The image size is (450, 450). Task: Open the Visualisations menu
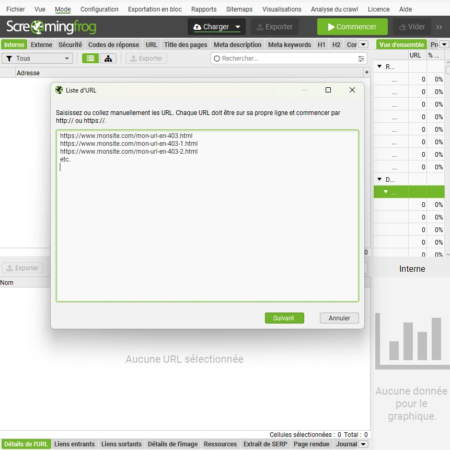coord(282,9)
